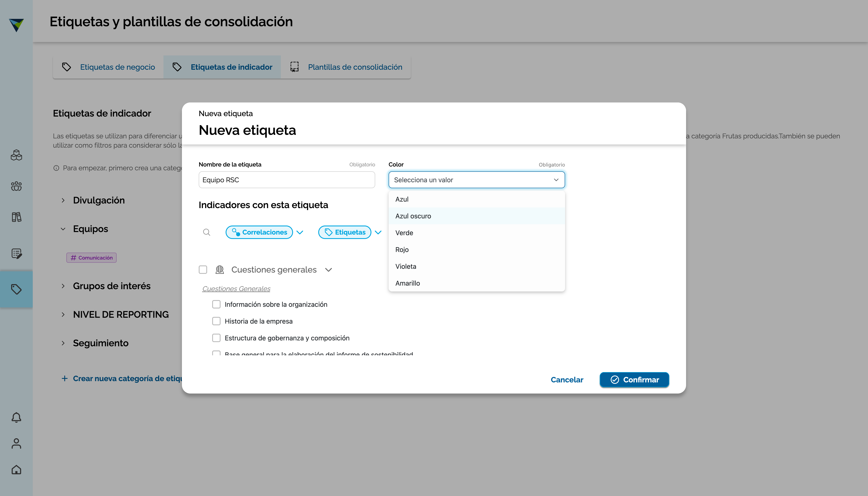Image resolution: width=868 pixels, height=496 pixels.
Task: Click the checklist edit sidebar icon
Action: coord(16,253)
